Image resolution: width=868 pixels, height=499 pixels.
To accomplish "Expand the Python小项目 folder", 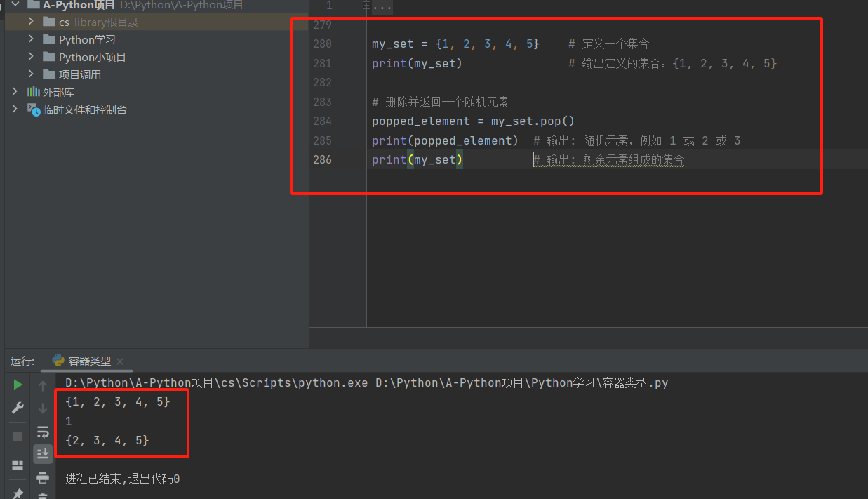I will tap(31, 57).
